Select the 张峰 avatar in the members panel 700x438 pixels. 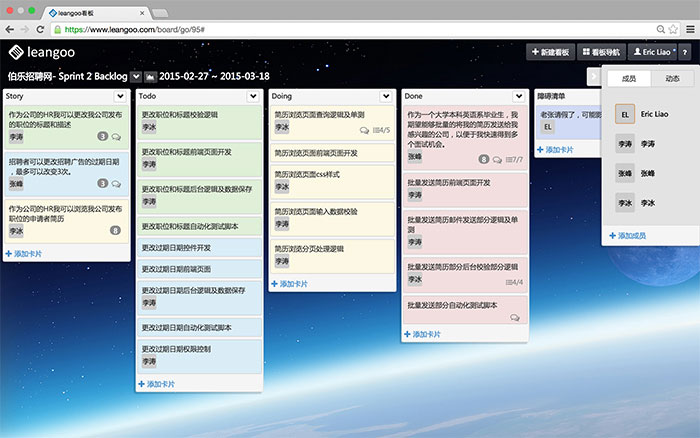pos(625,173)
